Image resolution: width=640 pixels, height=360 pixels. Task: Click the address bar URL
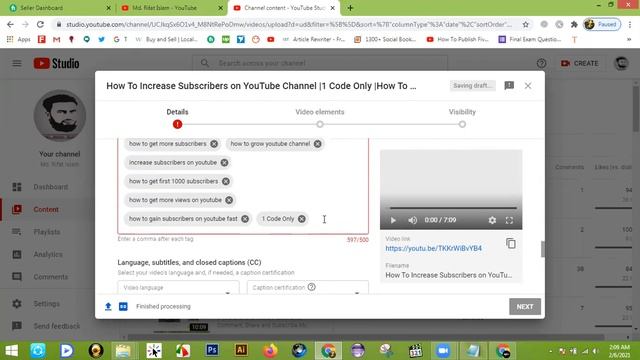pyautogui.click(x=288, y=24)
